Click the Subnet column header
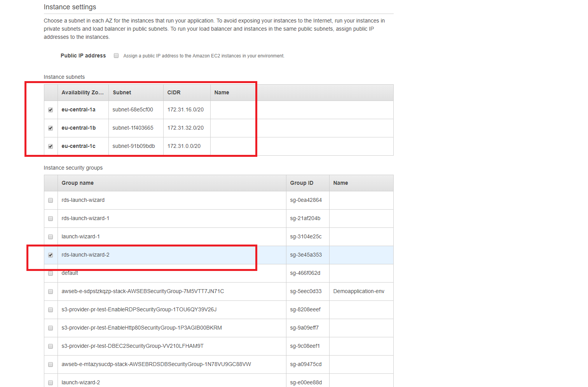The height and width of the screenshot is (387, 588). click(x=122, y=92)
